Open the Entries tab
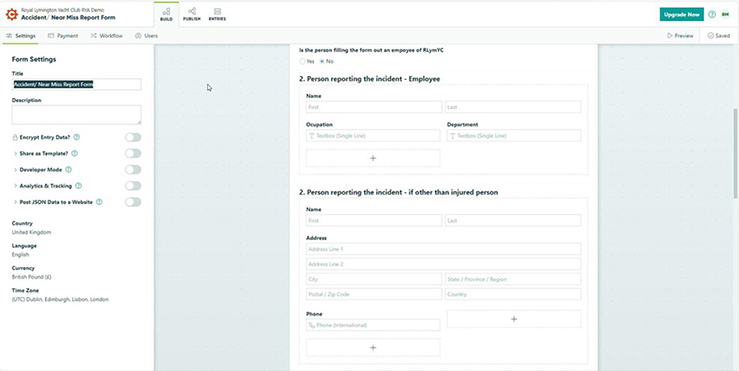 pos(217,14)
